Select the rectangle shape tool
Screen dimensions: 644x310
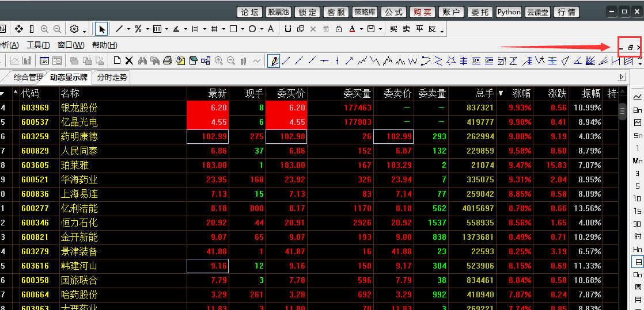pyautogui.click(x=233, y=29)
